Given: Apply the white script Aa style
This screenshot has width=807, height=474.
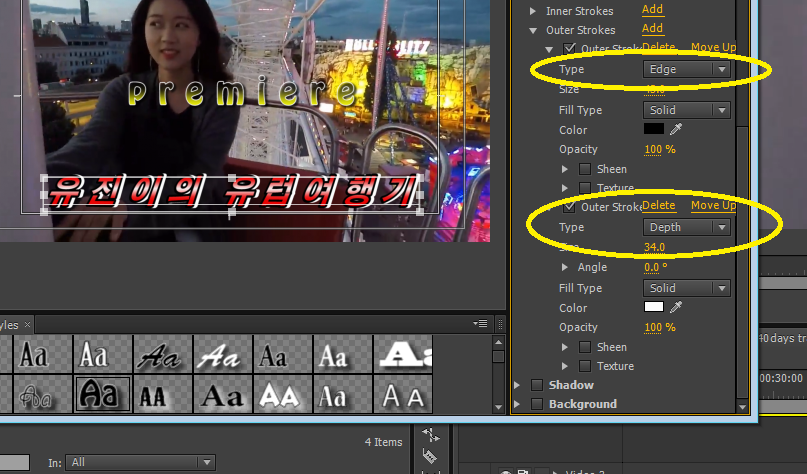Looking at the screenshot, I should click(222, 354).
